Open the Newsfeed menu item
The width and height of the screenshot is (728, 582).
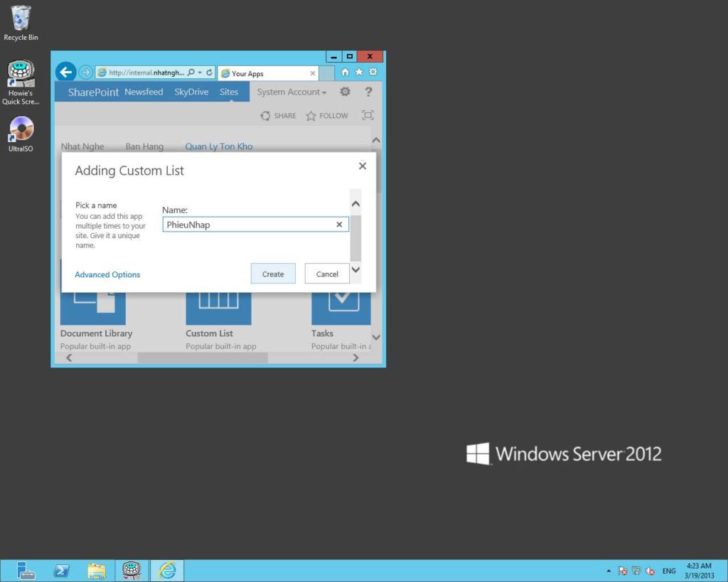click(144, 92)
